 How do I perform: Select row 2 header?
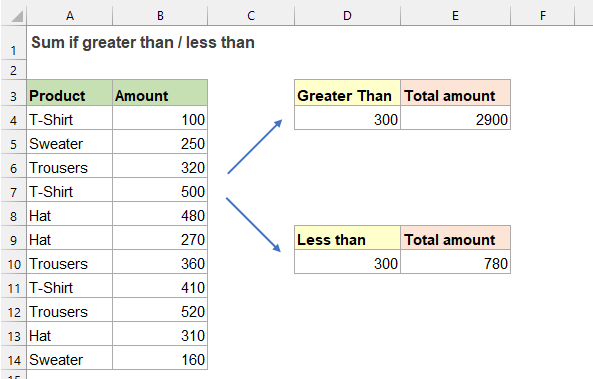click(x=14, y=70)
